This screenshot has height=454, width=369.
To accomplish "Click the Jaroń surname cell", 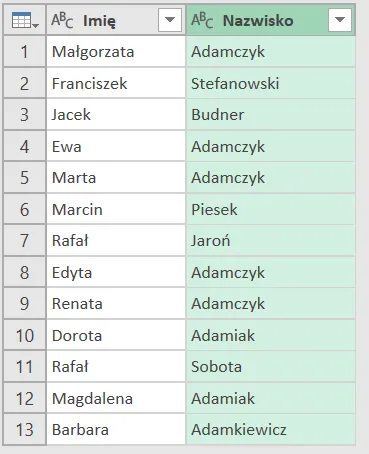I will 271,241.
